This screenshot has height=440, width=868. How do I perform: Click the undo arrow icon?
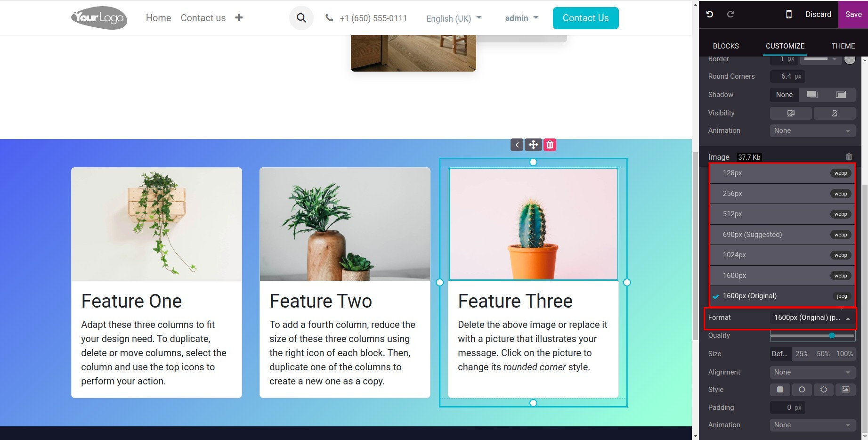pos(710,14)
